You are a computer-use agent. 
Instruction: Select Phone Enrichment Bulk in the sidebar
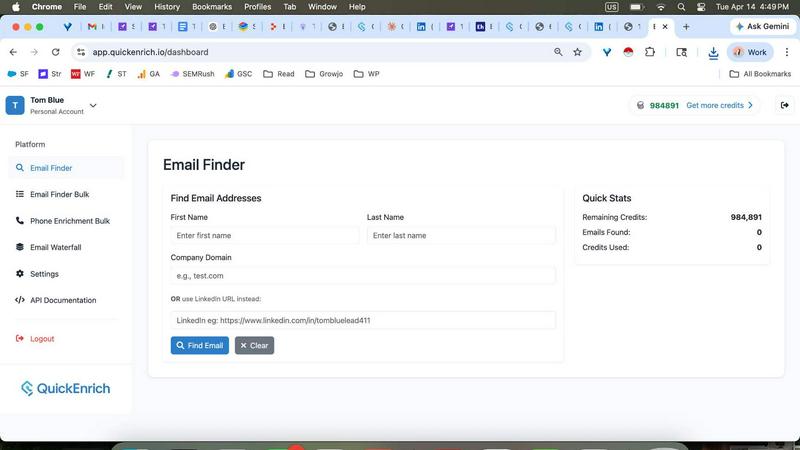[x=69, y=221]
